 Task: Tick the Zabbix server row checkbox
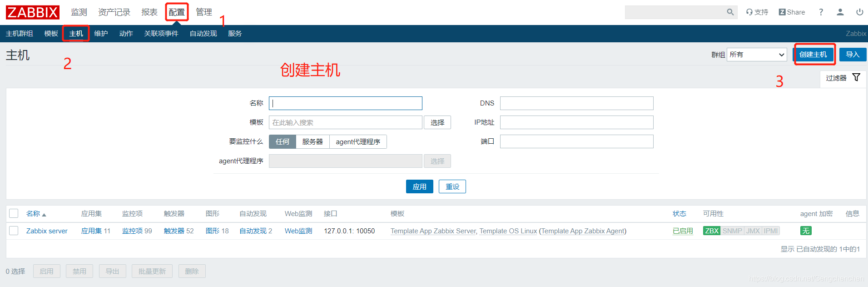(14, 231)
